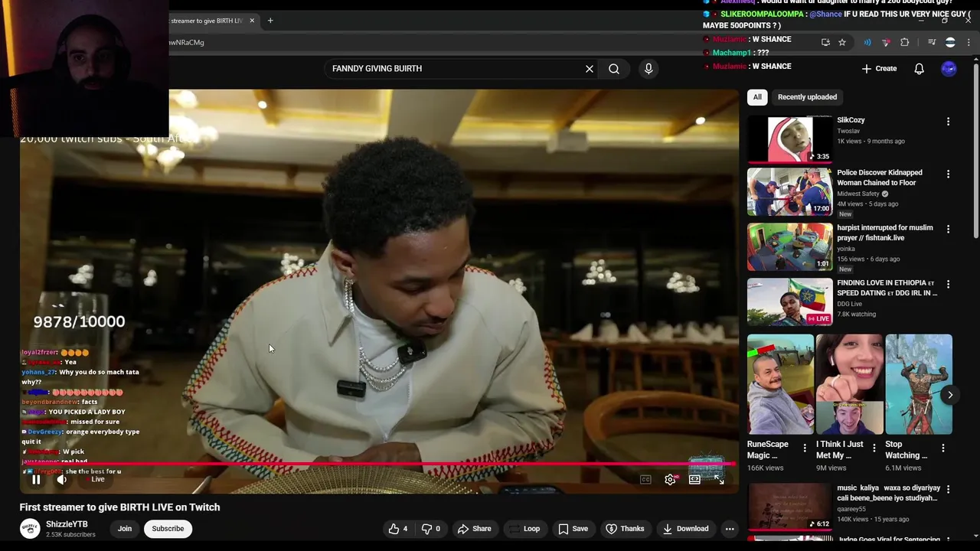Image resolution: width=980 pixels, height=551 pixels.
Task: Open options for FINDING LOVE IN ETHIOPIA video
Action: [x=948, y=285]
